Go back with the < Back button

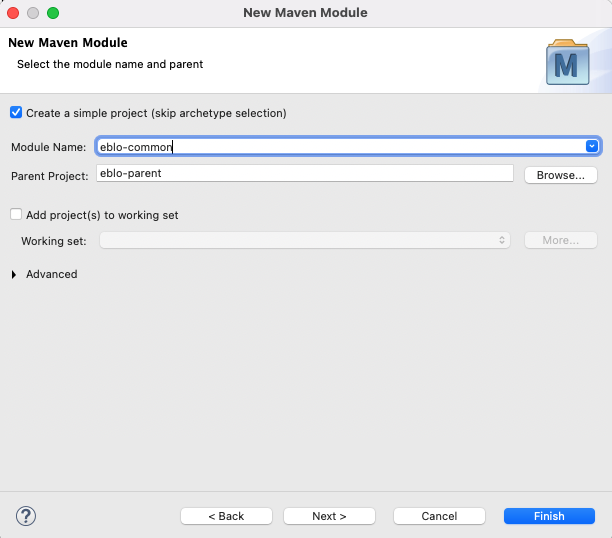coord(226,516)
